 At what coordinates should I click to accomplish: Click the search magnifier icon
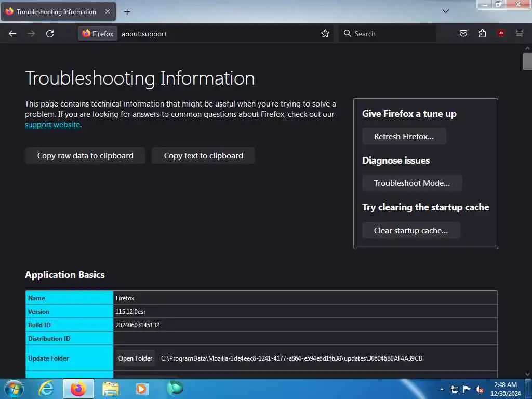coord(347,33)
